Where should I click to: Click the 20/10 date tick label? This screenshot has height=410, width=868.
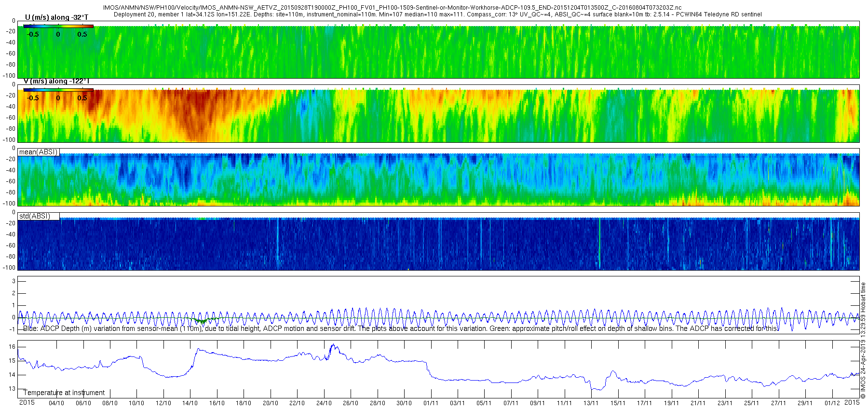271,403
